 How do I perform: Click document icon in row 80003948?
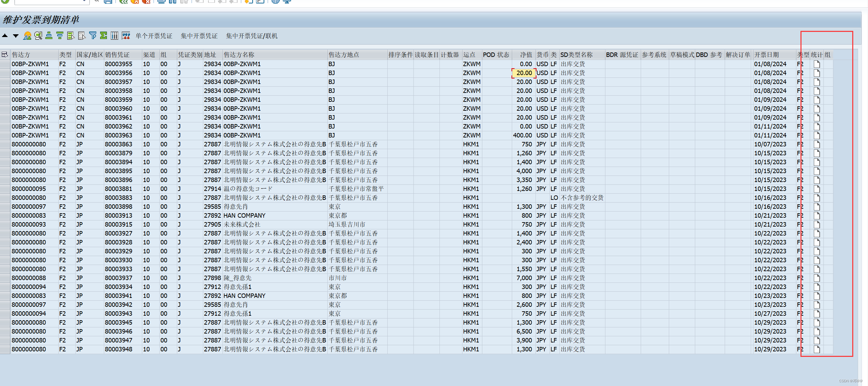817,349
